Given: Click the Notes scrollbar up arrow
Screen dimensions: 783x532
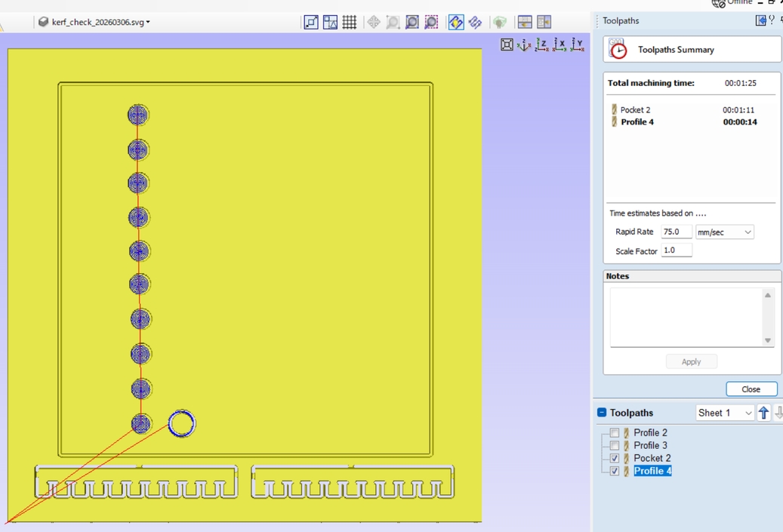Looking at the screenshot, I should pyautogui.click(x=767, y=295).
